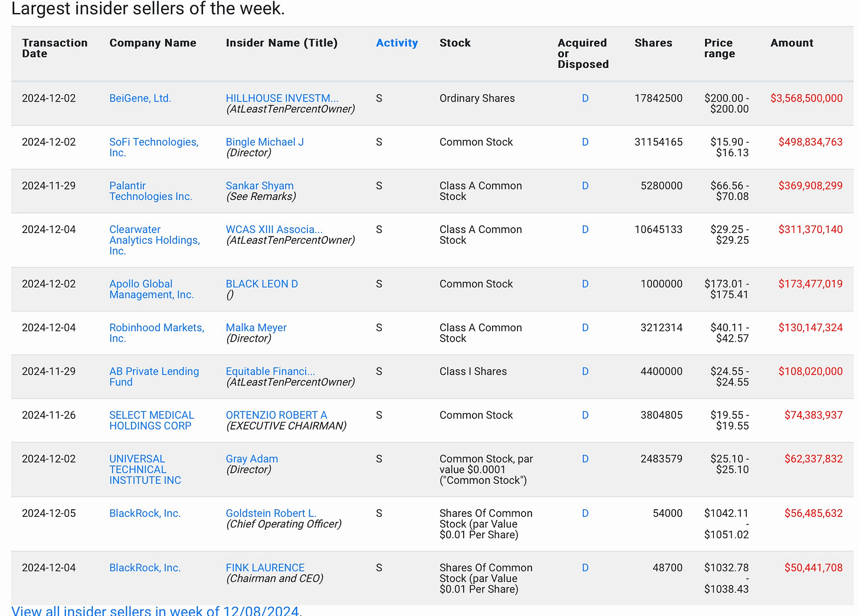Click the D link in Clearwater row
The height and width of the screenshot is (616, 859).
click(585, 230)
